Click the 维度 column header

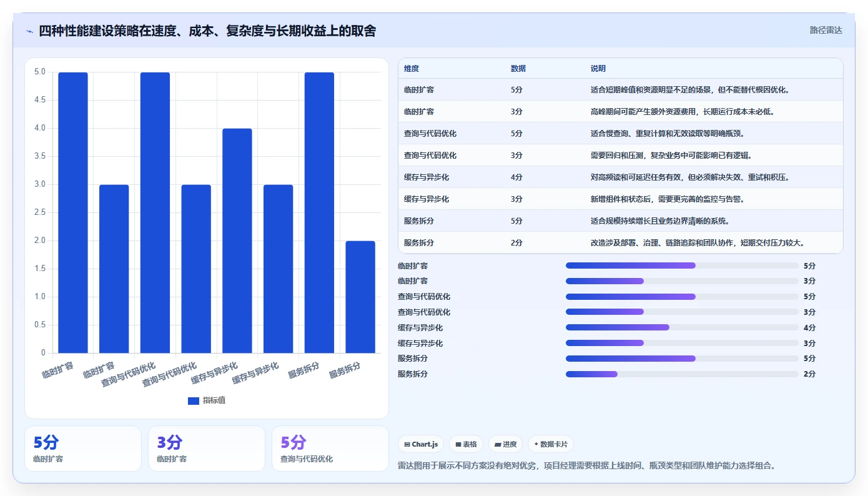412,69
